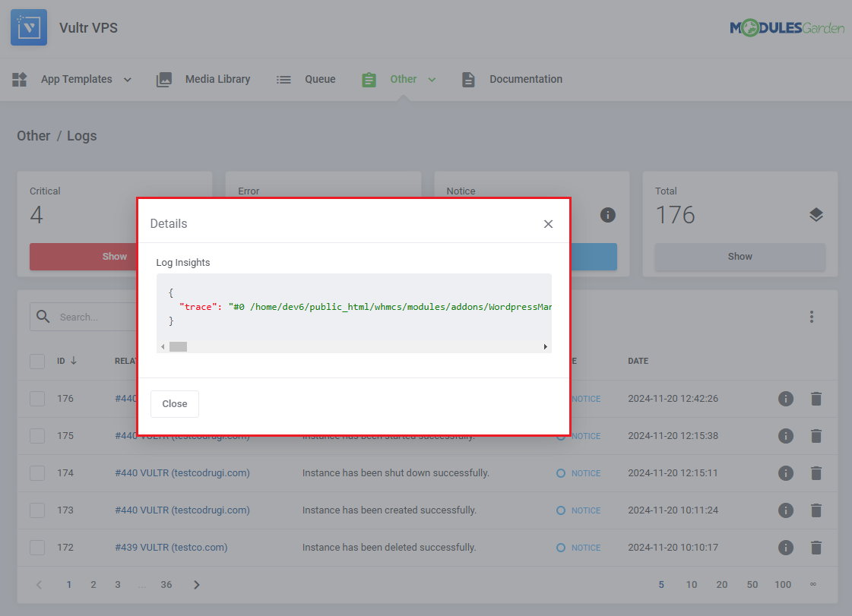Check the box for log 176
The height and width of the screenshot is (616, 852).
37,399
